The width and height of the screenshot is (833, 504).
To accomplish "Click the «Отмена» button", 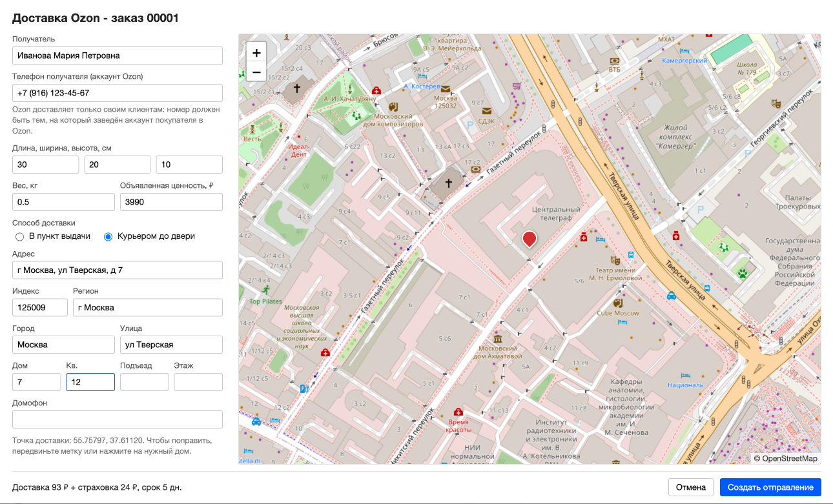I will point(691,487).
